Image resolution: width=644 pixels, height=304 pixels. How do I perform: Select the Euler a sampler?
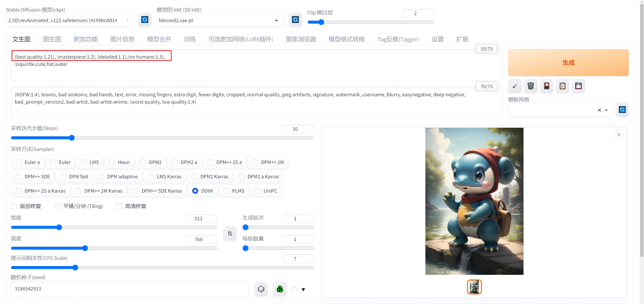coord(28,162)
